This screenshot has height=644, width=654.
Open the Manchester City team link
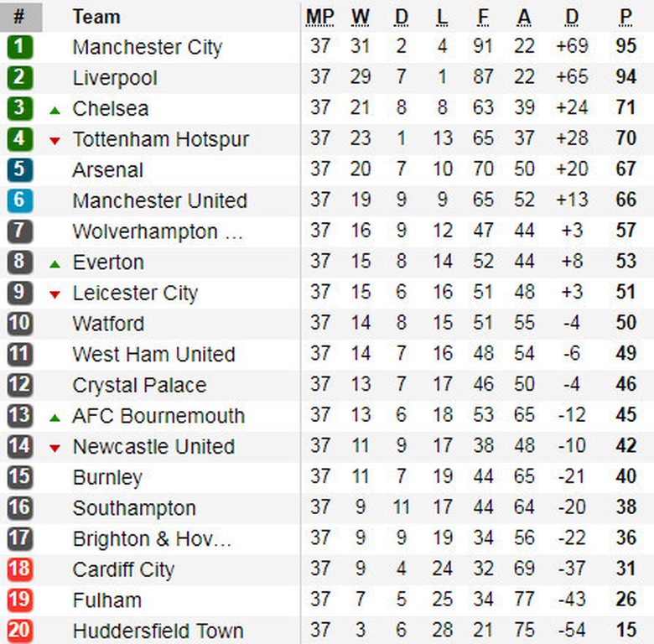coord(147,48)
